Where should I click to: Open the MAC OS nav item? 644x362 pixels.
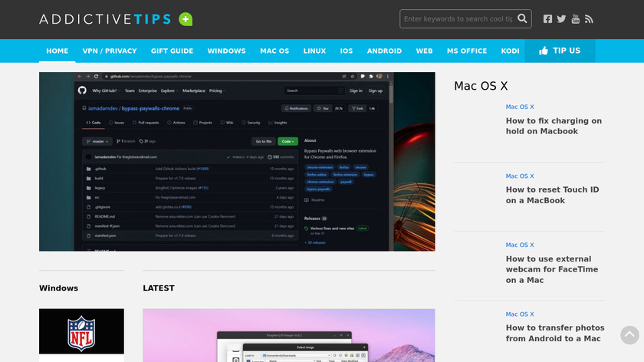274,51
